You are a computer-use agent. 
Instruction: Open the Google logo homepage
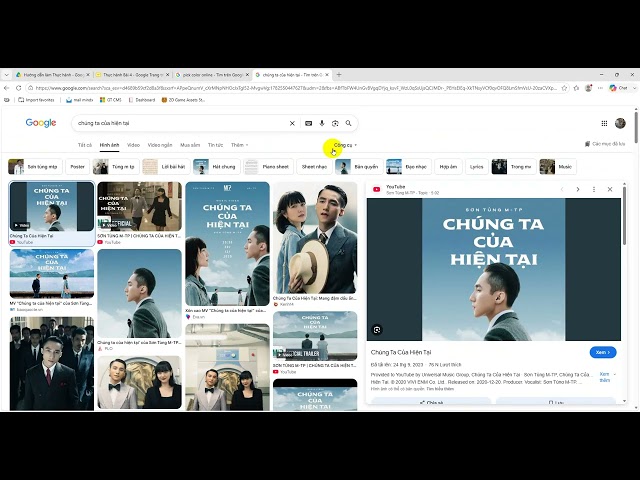pos(41,123)
